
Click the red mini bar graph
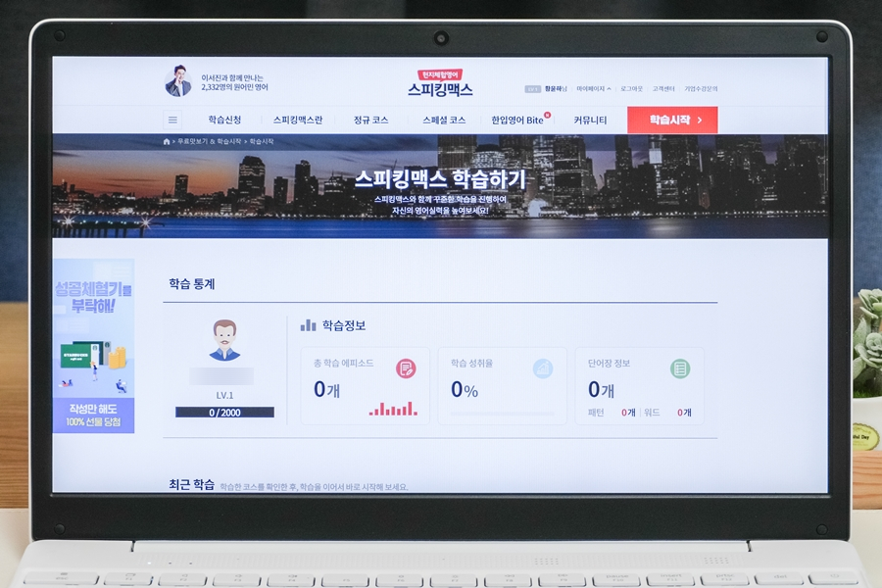[393, 409]
